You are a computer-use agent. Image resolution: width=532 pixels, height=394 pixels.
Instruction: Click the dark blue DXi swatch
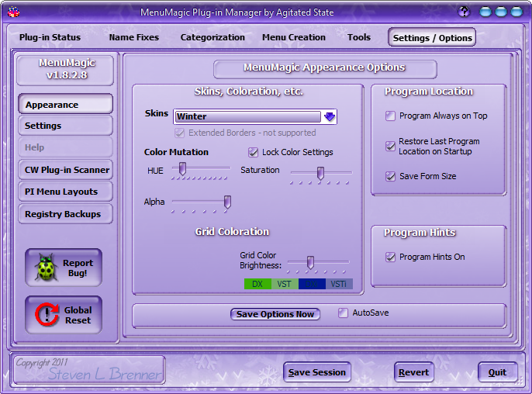312,284
